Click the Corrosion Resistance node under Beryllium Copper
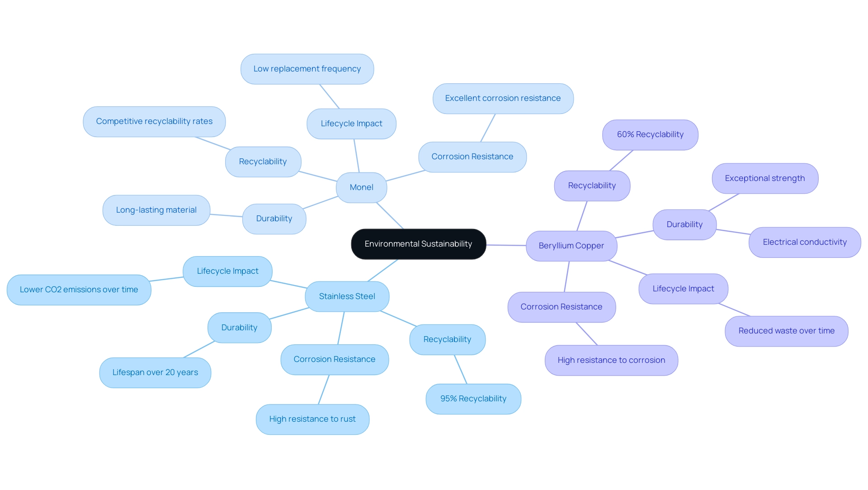This screenshot has width=868, height=490. pos(561,307)
